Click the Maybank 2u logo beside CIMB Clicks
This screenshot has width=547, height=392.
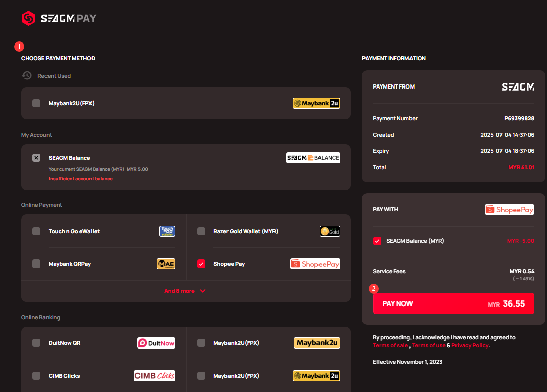[316, 376]
